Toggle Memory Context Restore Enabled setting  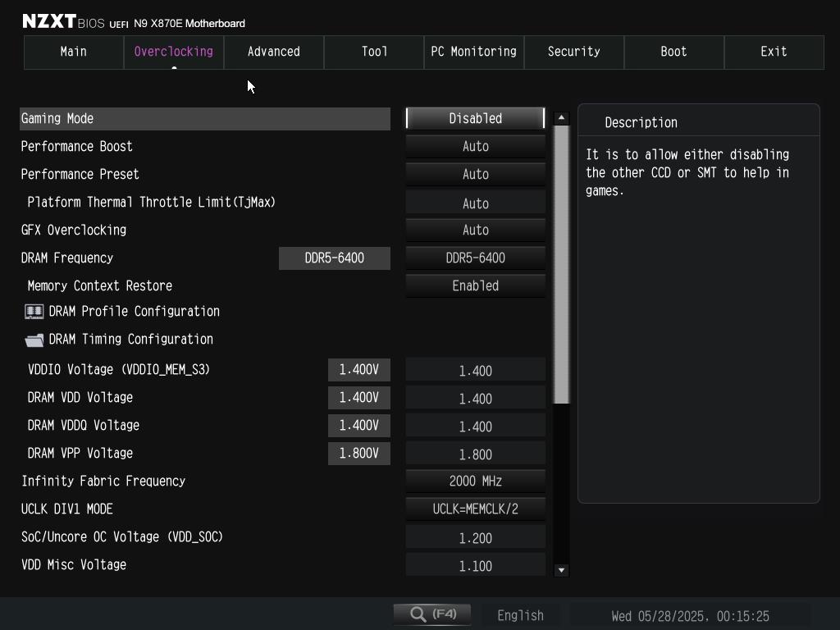point(475,286)
